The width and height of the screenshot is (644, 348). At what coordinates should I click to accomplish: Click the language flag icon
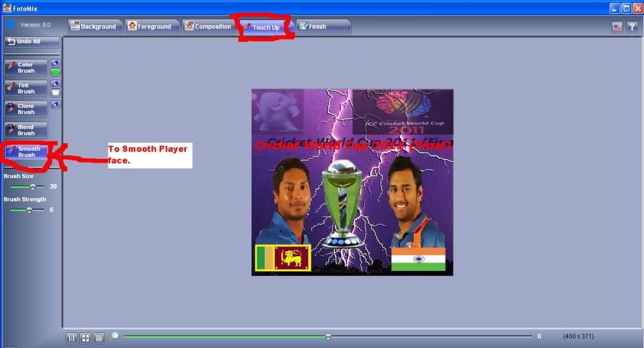click(618, 27)
